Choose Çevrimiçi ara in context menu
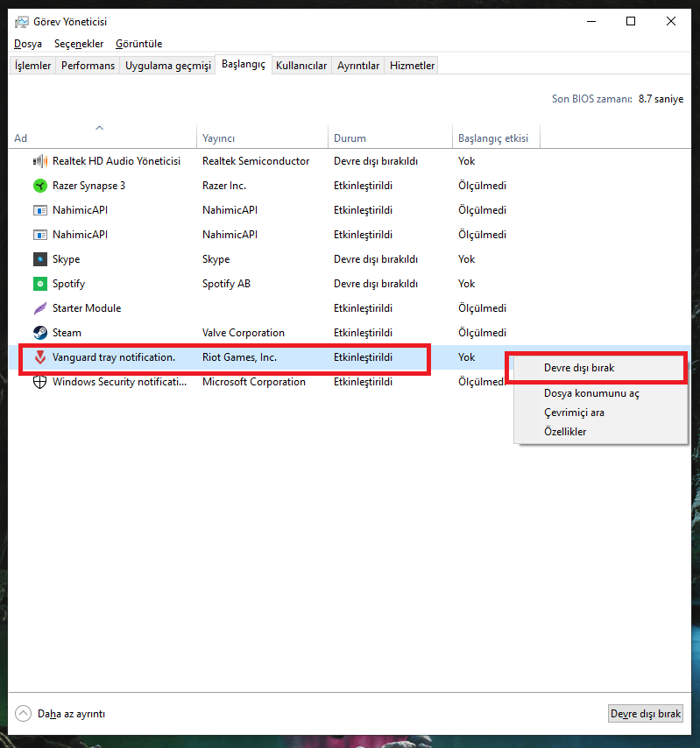Image resolution: width=700 pixels, height=748 pixels. (x=600, y=413)
